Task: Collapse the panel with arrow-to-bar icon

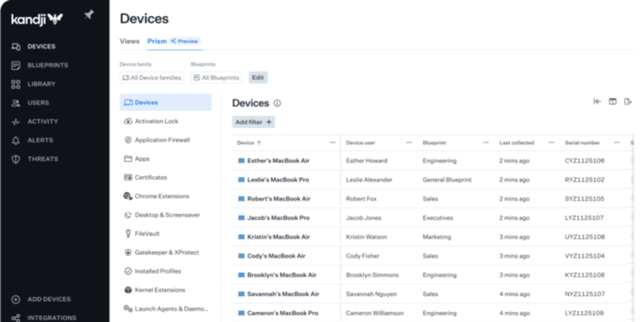Action: pos(597,101)
